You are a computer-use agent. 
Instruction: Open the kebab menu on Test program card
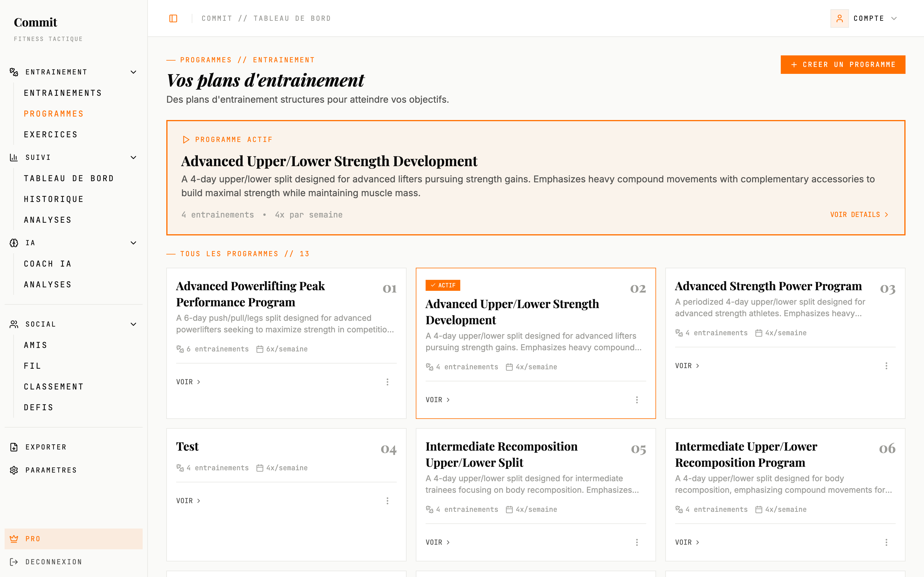point(388,501)
